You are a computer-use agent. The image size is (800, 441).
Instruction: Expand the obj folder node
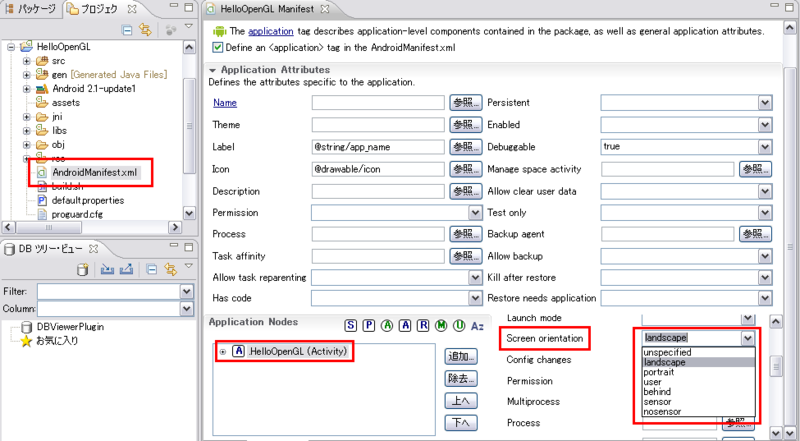[x=26, y=145]
